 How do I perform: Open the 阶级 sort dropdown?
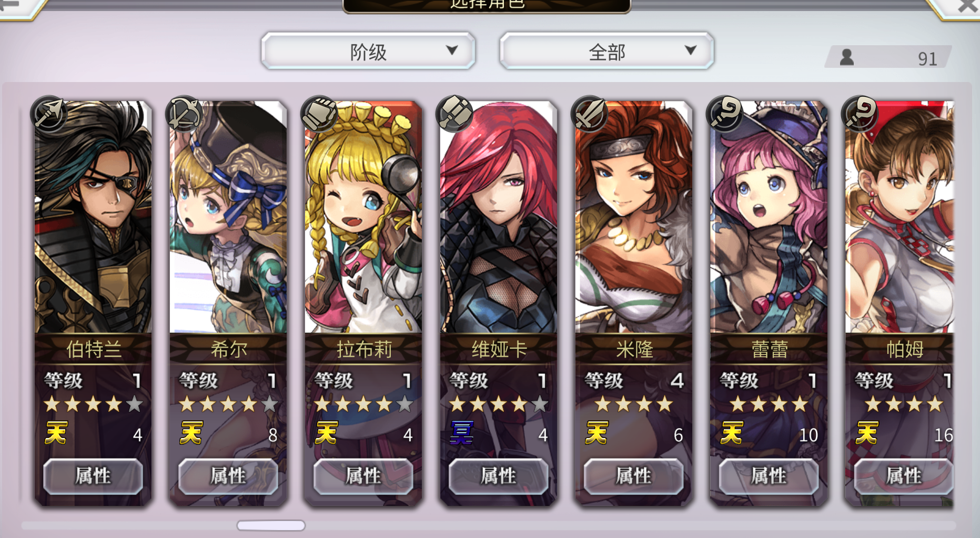coord(368,51)
